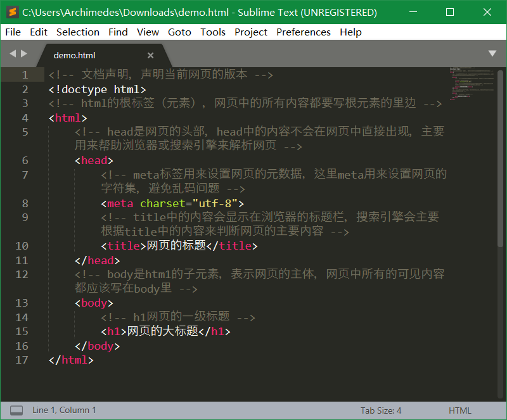
Task: Open the Preferences menu
Action: tap(304, 32)
